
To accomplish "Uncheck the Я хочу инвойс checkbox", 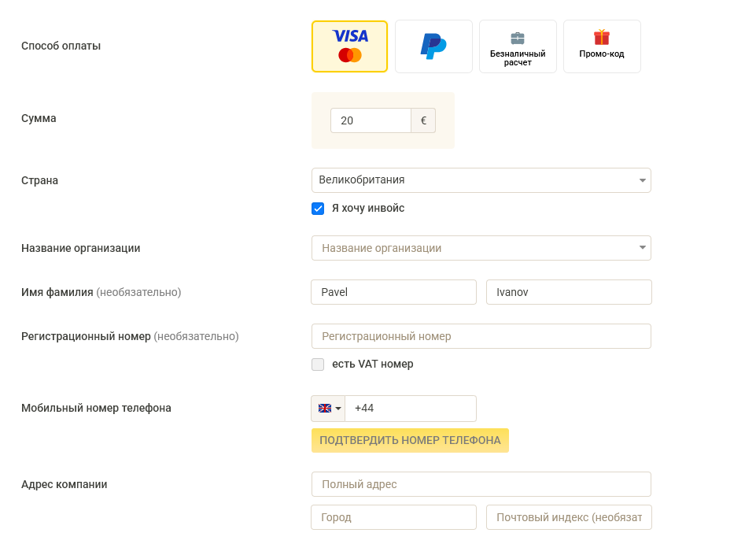I will [318, 209].
